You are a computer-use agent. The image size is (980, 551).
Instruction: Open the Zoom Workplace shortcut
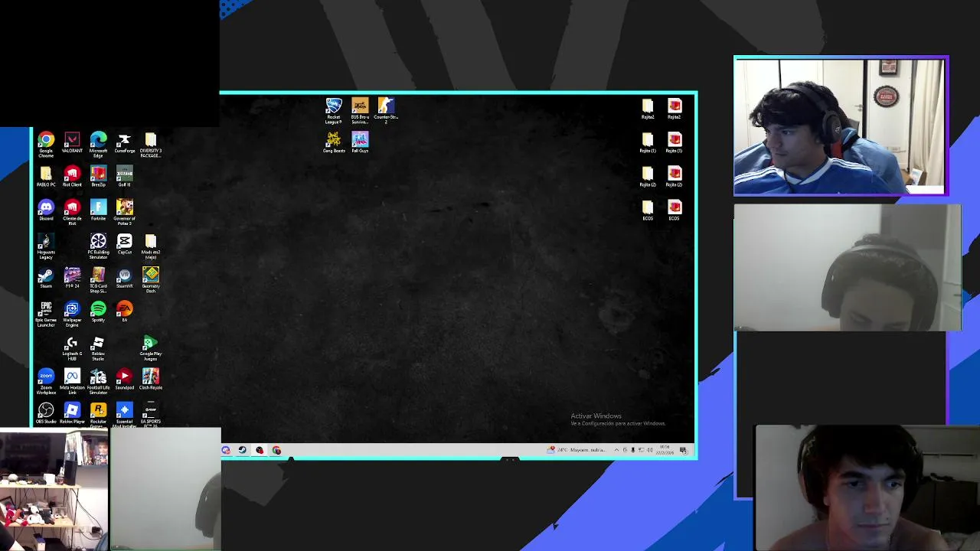46,381
